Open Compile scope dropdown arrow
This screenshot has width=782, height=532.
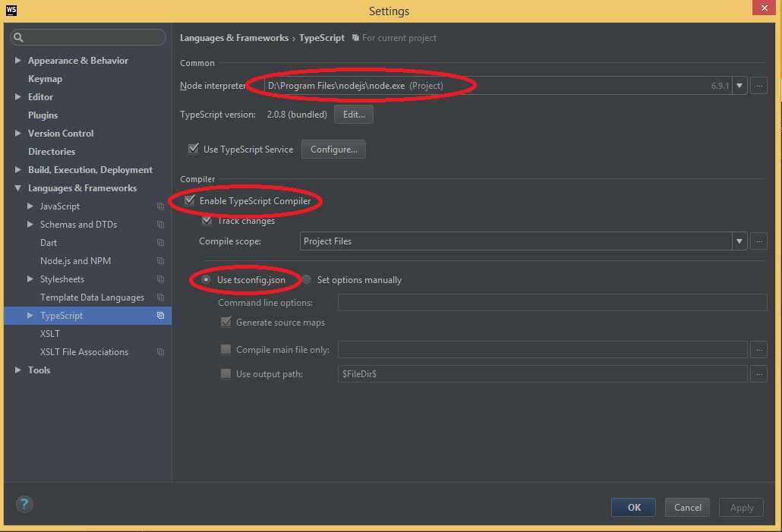coord(739,241)
